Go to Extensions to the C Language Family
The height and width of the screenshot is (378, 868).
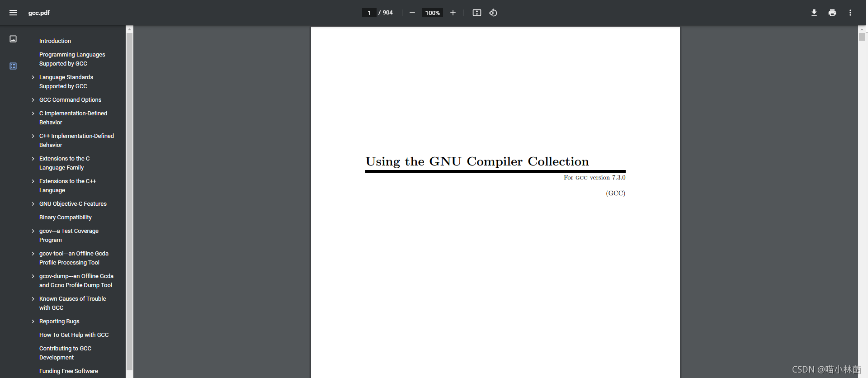64,163
